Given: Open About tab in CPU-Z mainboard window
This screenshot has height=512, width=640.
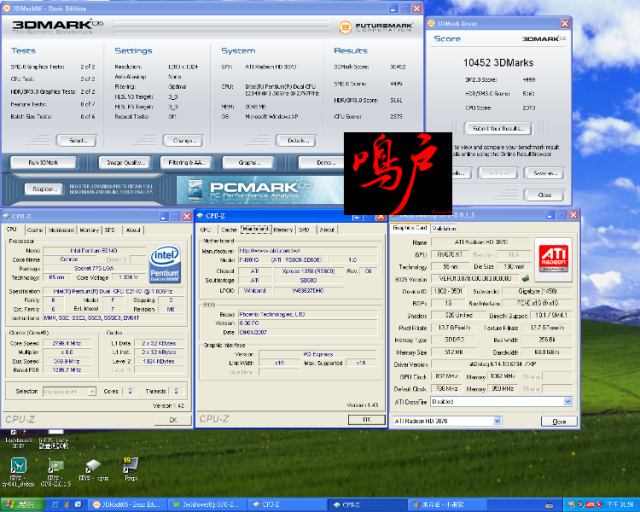Looking at the screenshot, I should (x=327, y=229).
